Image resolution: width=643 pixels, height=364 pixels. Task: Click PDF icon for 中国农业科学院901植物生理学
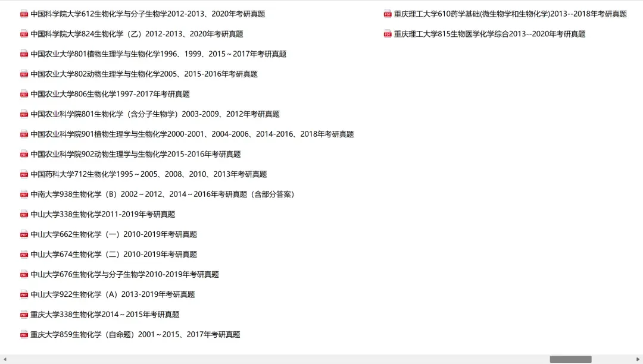[x=24, y=134]
